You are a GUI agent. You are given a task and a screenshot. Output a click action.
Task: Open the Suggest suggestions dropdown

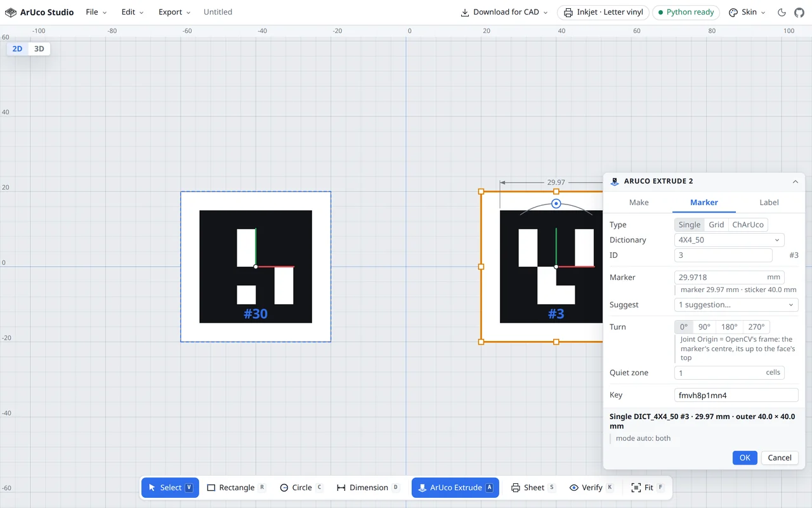pyautogui.click(x=736, y=305)
